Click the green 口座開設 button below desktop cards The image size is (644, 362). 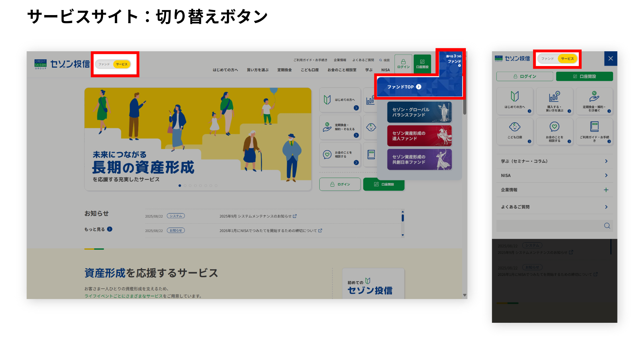[x=384, y=184]
